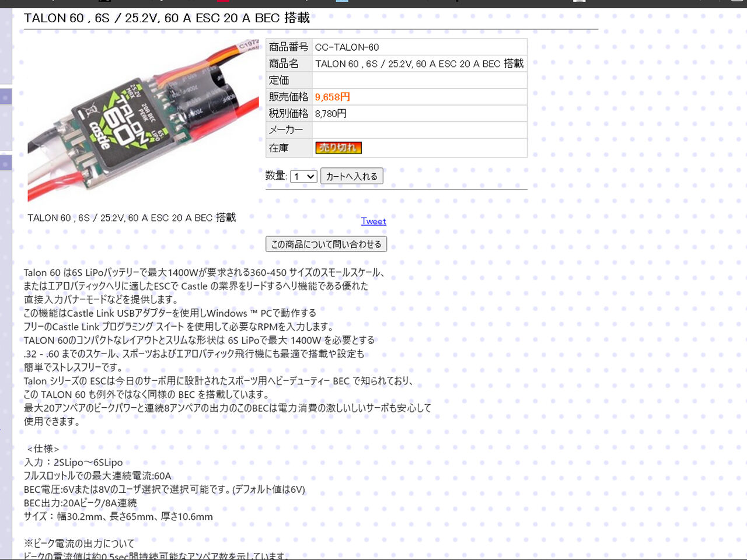Click the tax-excluded price 8,780円

coord(331,114)
